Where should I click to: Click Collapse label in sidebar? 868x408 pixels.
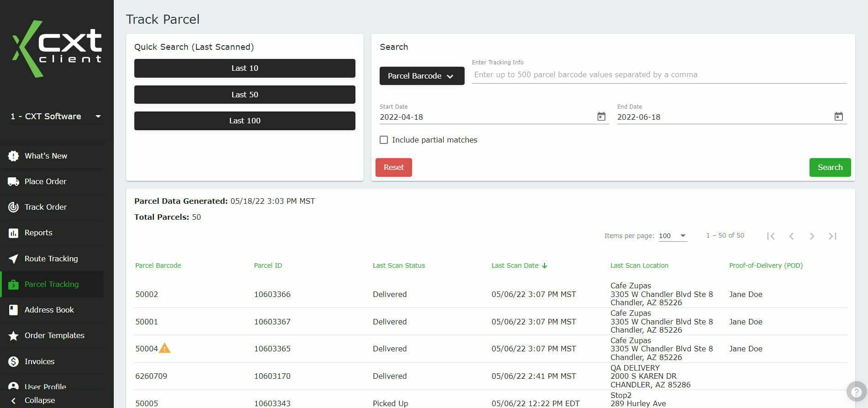40,401
